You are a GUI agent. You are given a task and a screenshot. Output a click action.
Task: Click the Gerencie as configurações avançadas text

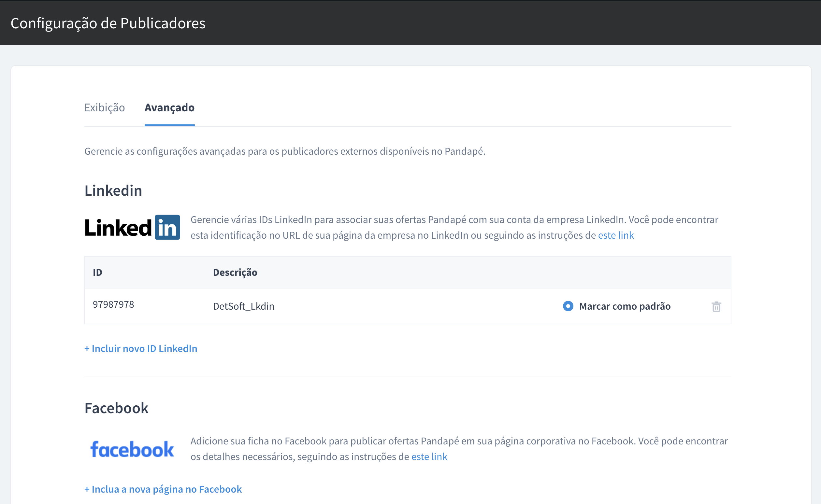pyautogui.click(x=284, y=151)
